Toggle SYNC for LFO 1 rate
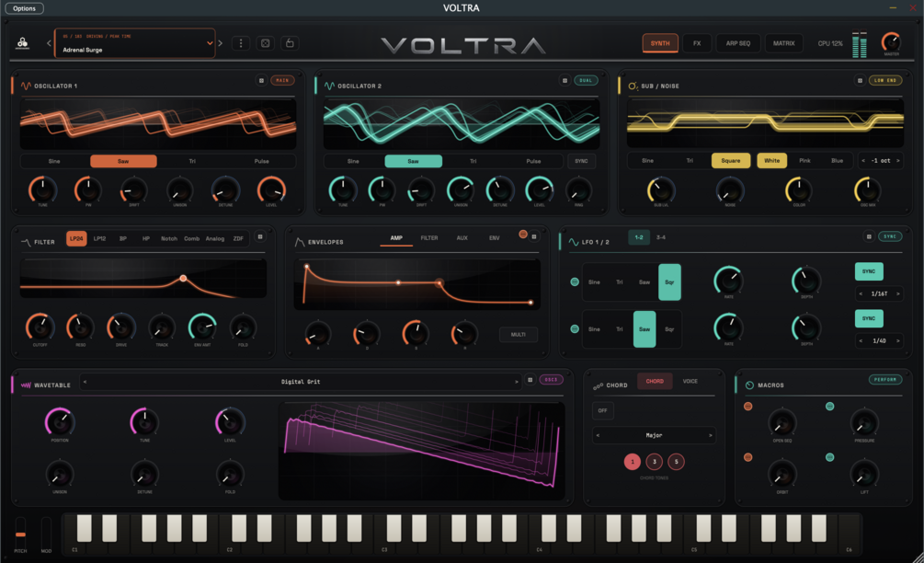The image size is (924, 563). point(869,271)
